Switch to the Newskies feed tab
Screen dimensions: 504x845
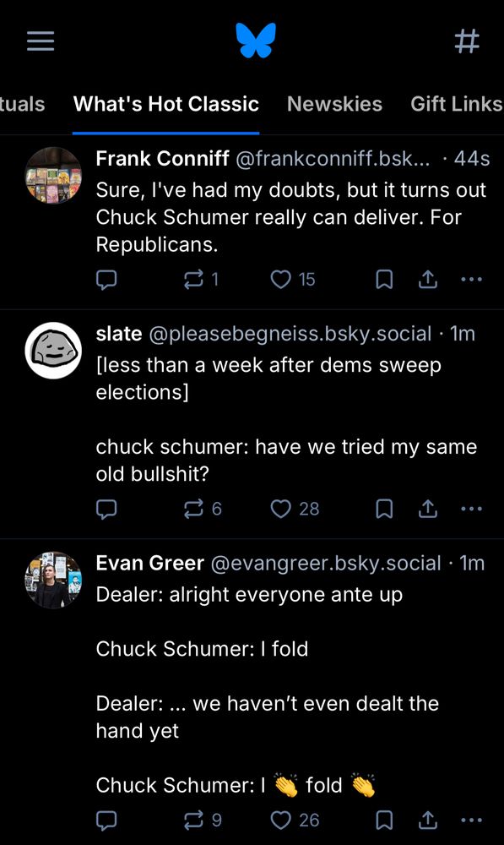(x=334, y=104)
